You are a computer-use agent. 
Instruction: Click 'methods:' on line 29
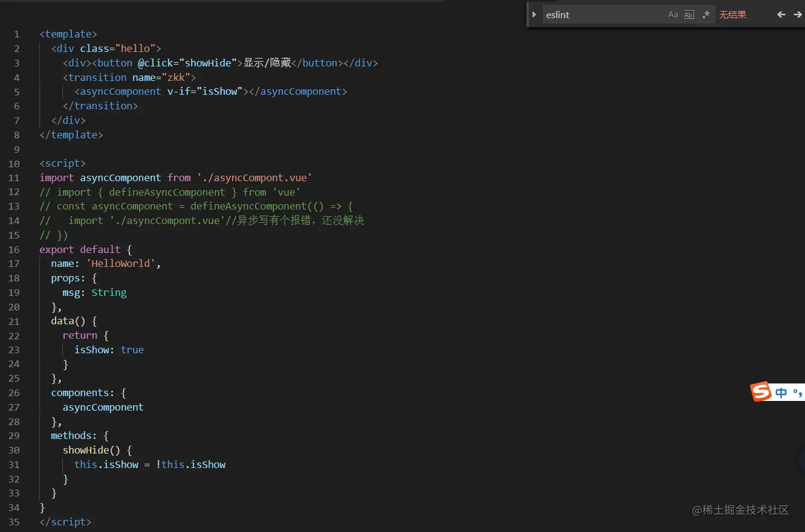(74, 435)
